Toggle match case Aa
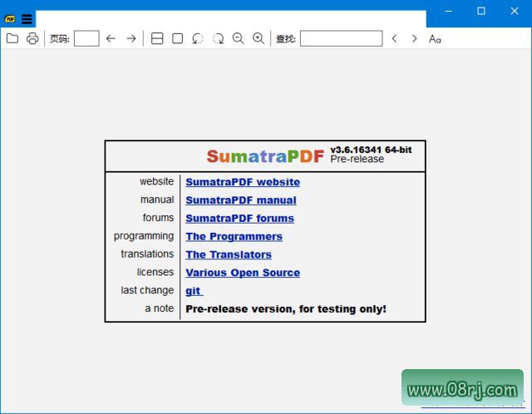 (435, 39)
